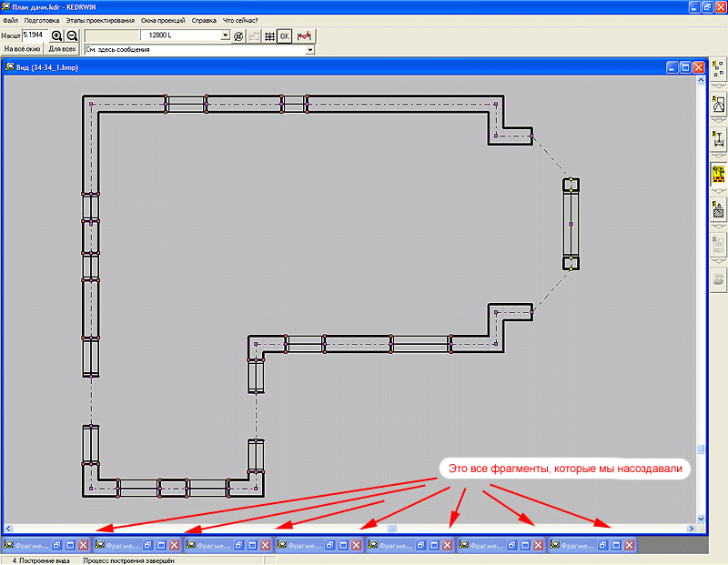Screen dimensions: 728x565
Task: Select stage 1 icon in right sidebar
Action: pos(718,68)
